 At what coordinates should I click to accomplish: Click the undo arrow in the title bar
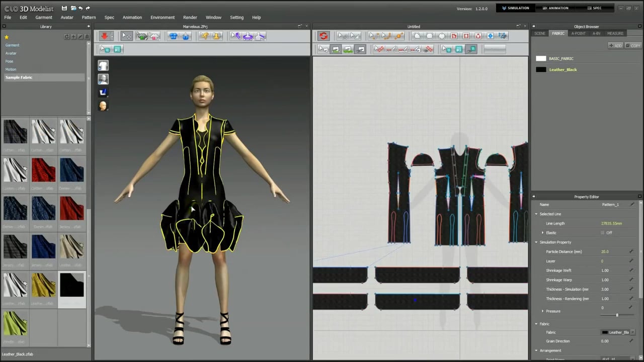click(x=80, y=8)
